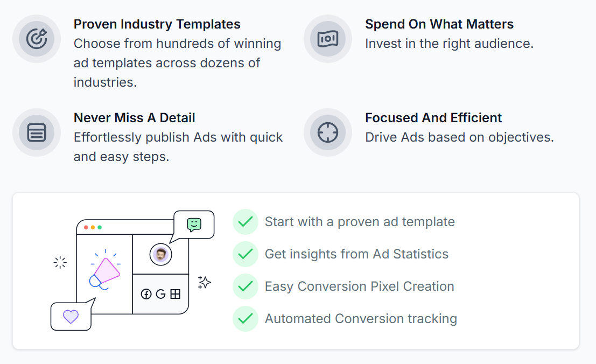Click checkmark beside Easy Conversion Pixel Creation
This screenshot has height=364, width=596.
pyautogui.click(x=246, y=286)
